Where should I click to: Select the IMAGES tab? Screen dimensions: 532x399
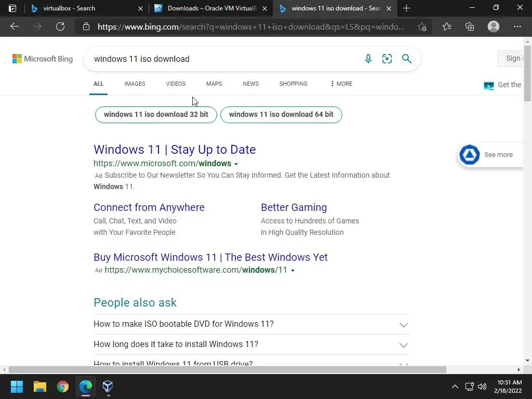pos(135,84)
